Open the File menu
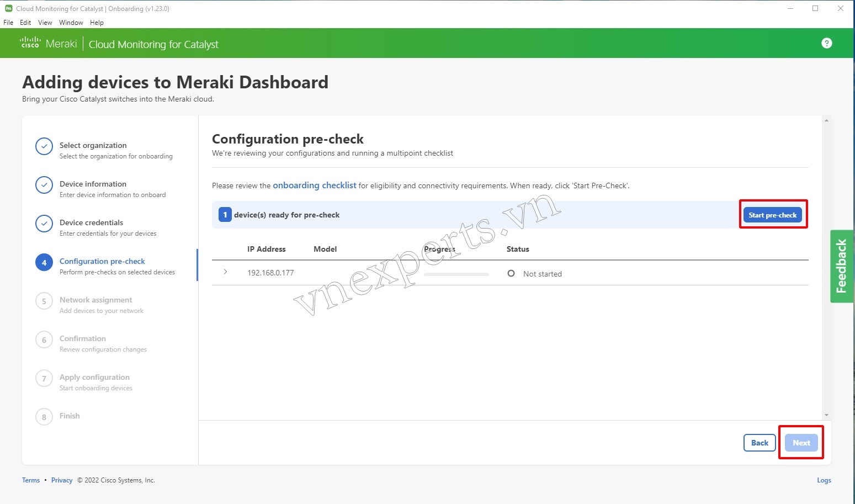Image resolution: width=855 pixels, height=504 pixels. coord(8,23)
